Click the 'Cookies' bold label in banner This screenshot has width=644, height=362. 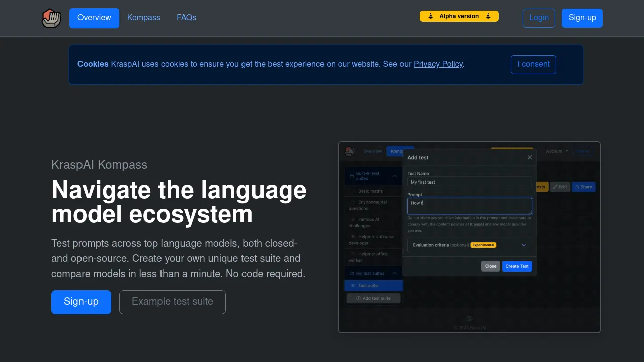point(93,64)
